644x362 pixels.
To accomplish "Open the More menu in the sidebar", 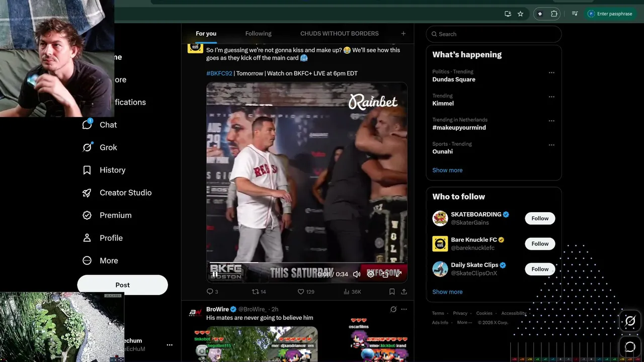I will coord(100,260).
